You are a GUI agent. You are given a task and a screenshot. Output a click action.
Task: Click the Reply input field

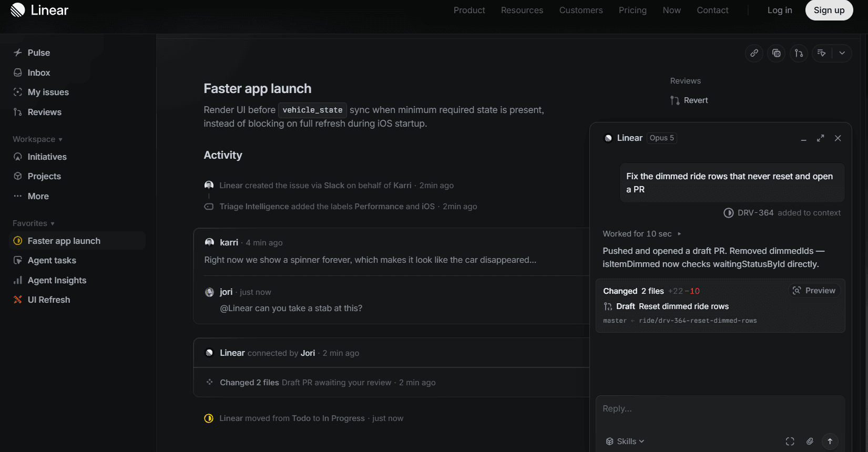720,409
